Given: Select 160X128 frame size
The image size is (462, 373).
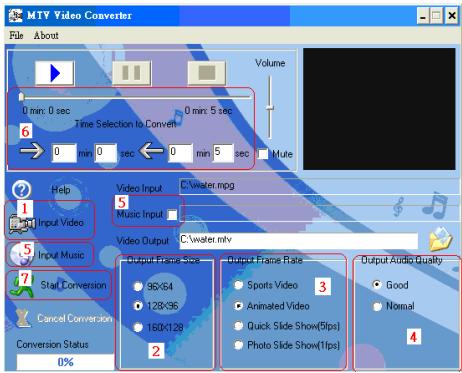Looking at the screenshot, I should 138,327.
